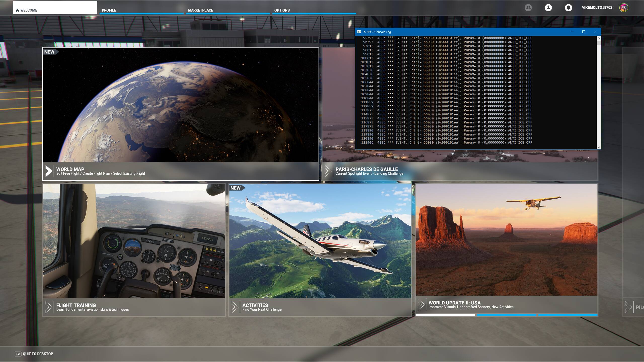The width and height of the screenshot is (644, 362).
Task: Click the MIKEMOLTO gamer avatar picture
Action: tap(623, 8)
